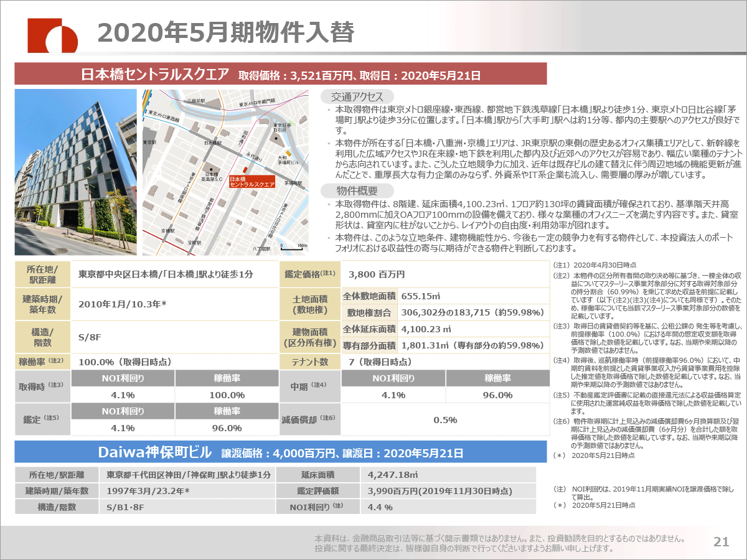Select the 交通アクセス section heading

click(357, 96)
